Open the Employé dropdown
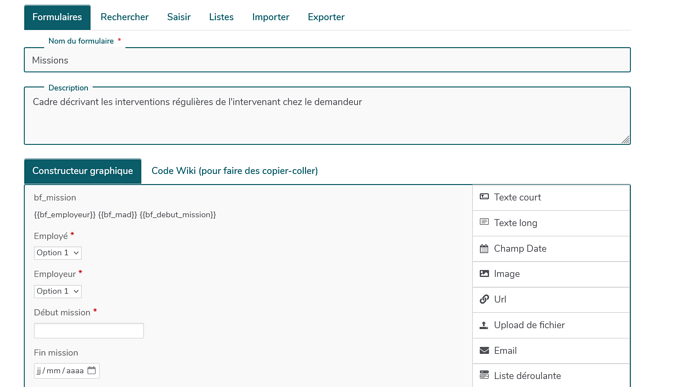Viewport: 690px width, 387px height. (58, 253)
